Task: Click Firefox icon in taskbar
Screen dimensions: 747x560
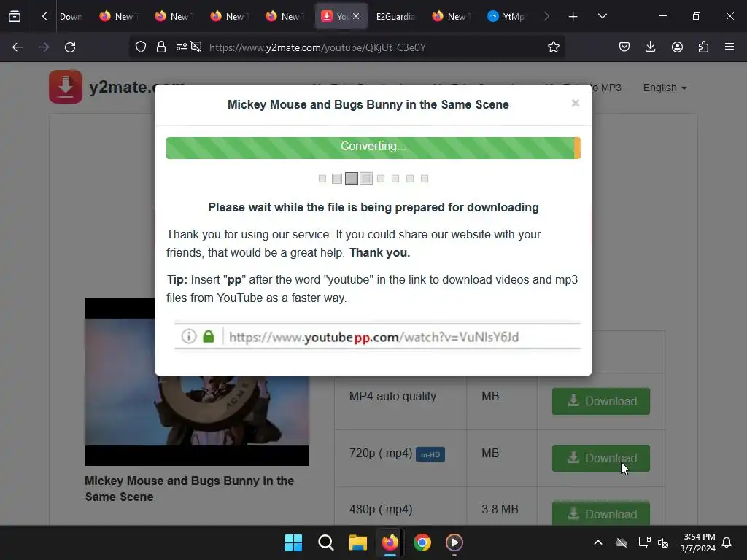Action: 390,542
